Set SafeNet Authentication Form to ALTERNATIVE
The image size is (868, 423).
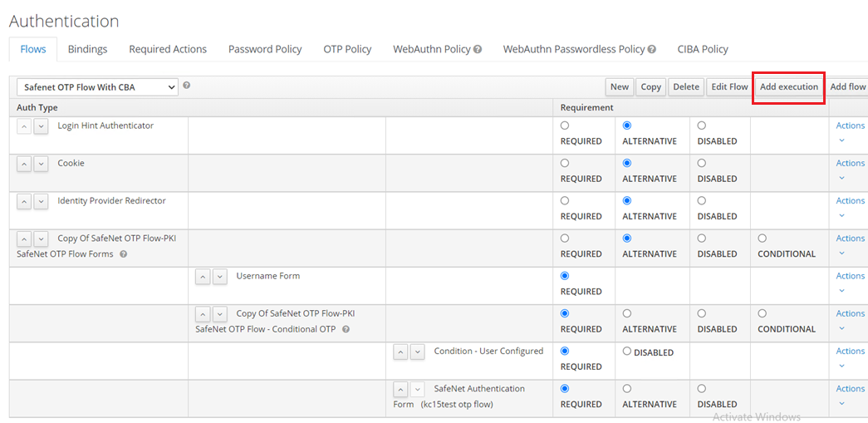(x=627, y=388)
